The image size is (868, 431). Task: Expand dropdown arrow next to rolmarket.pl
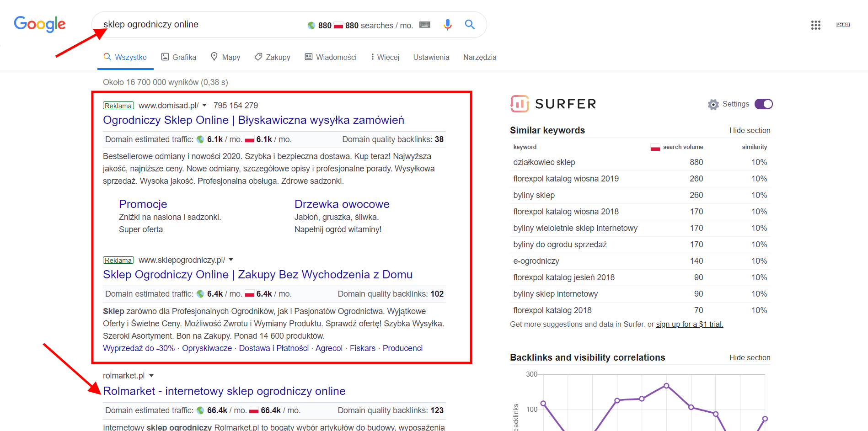coord(151,376)
